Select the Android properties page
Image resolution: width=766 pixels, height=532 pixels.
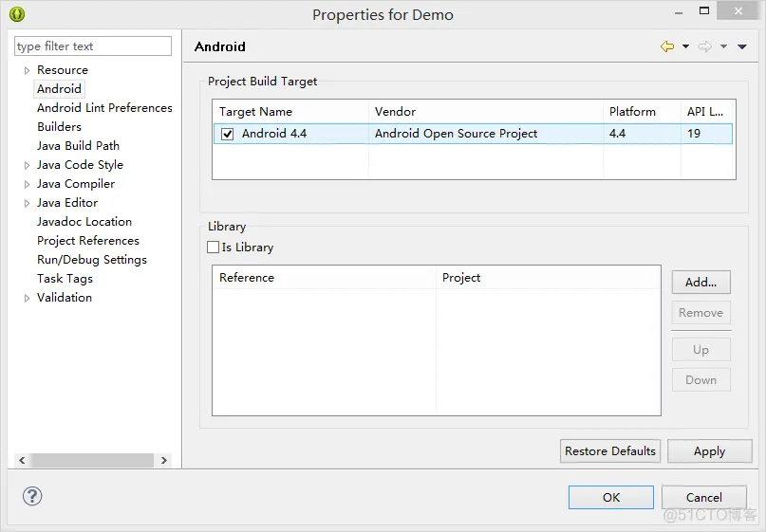click(59, 89)
